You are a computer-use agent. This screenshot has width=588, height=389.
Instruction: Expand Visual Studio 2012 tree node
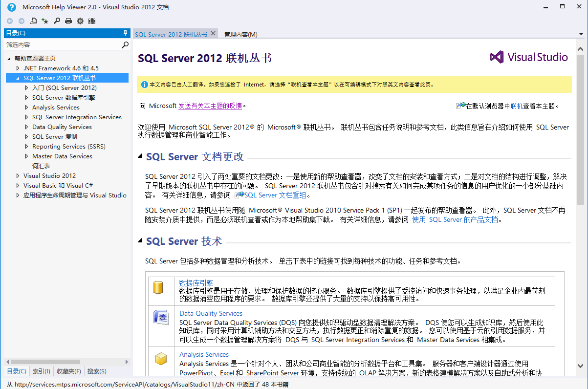coord(18,176)
